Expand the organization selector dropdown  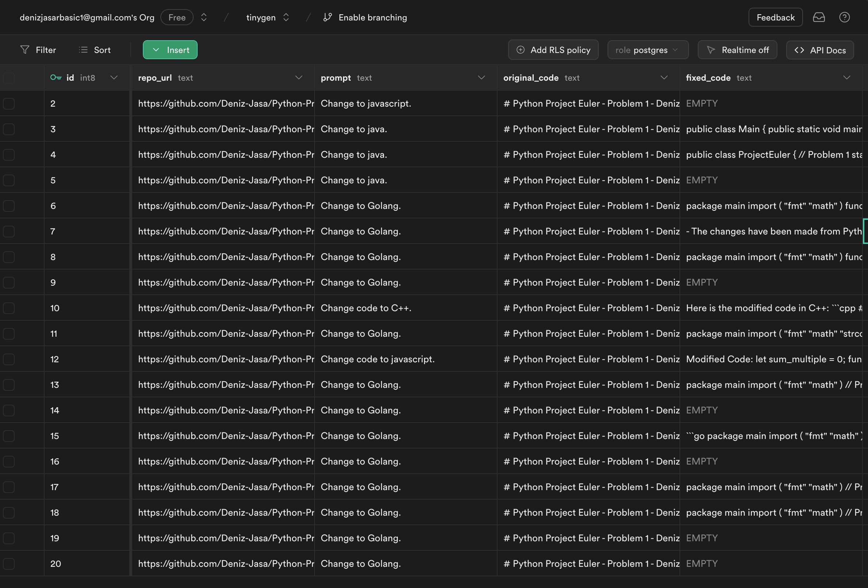[x=202, y=17]
